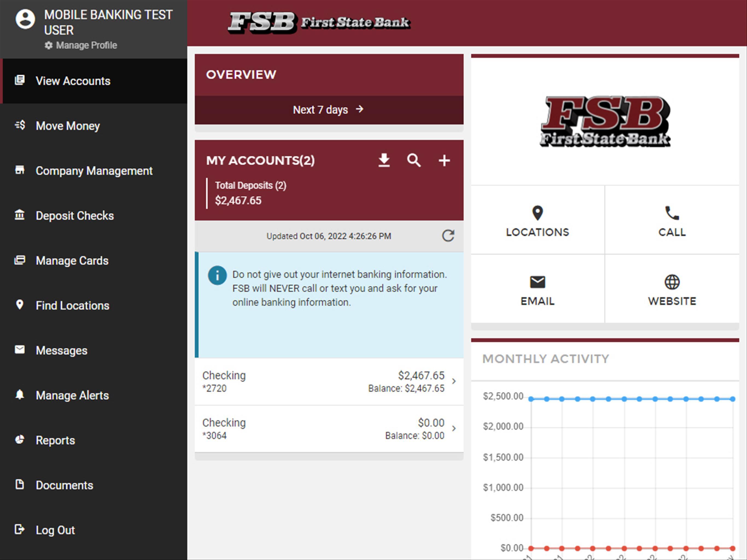Click the MONTHLY ACTIVITY heading
The height and width of the screenshot is (560, 747).
coord(546,359)
